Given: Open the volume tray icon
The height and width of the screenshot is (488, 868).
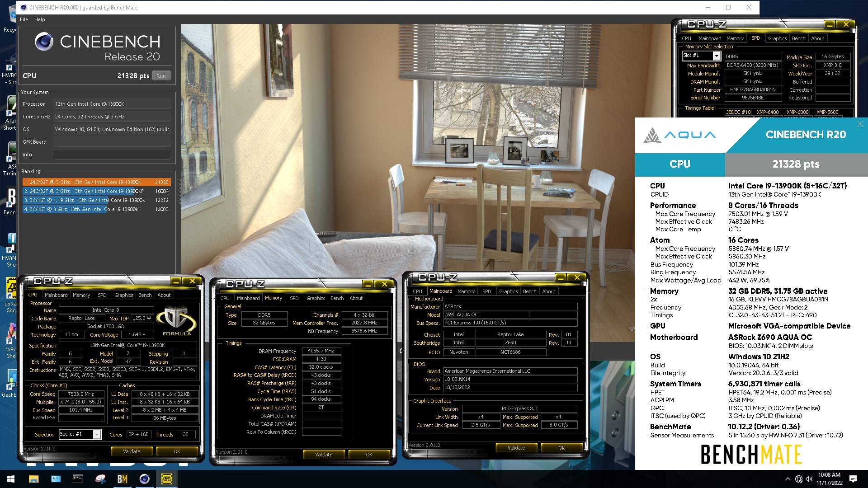Looking at the screenshot, I should pyautogui.click(x=809, y=479).
